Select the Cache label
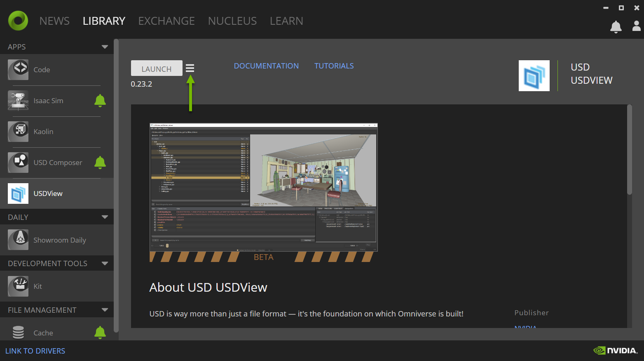This screenshot has width=644, height=361. (x=43, y=333)
